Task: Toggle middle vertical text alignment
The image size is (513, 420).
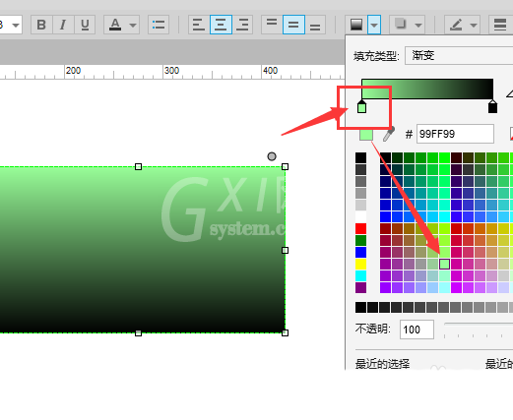Action: click(x=293, y=25)
